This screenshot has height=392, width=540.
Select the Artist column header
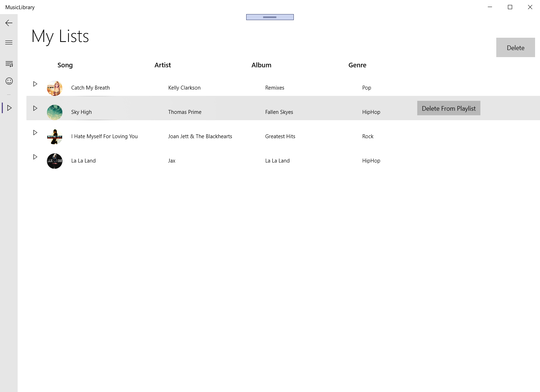click(x=162, y=65)
